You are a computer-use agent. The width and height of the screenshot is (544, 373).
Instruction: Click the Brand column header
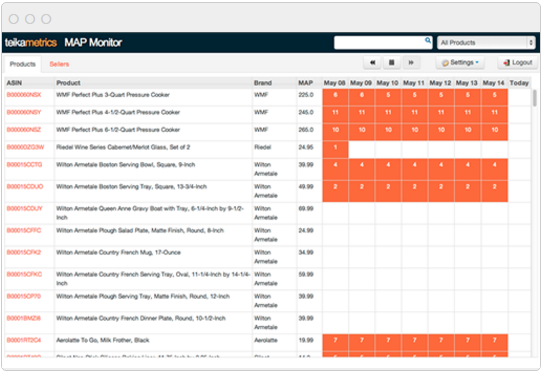tap(263, 83)
